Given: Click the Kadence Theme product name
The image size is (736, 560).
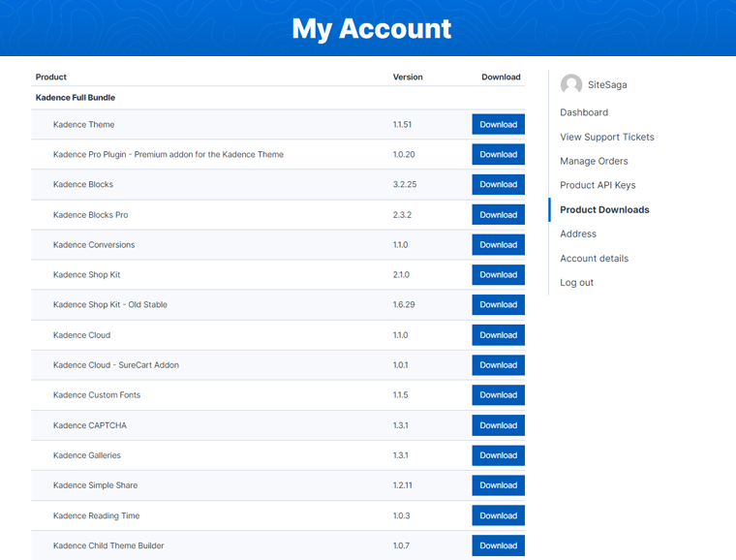Looking at the screenshot, I should point(83,124).
